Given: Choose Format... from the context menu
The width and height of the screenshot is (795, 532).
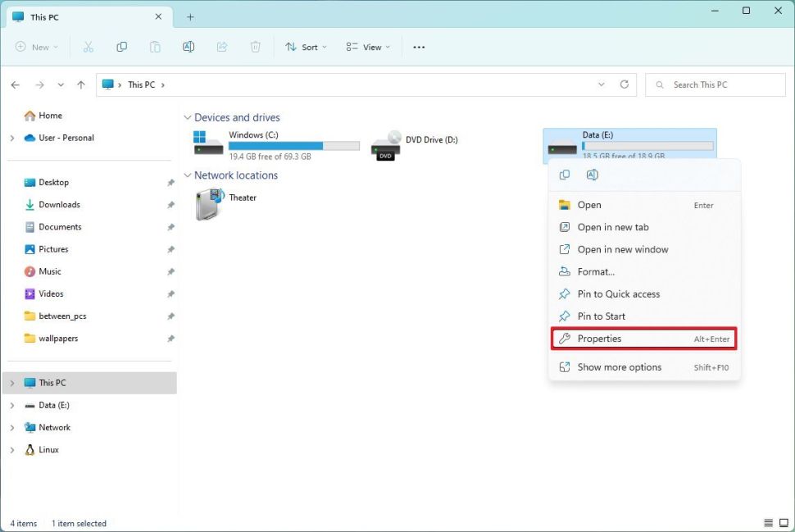Looking at the screenshot, I should (595, 271).
